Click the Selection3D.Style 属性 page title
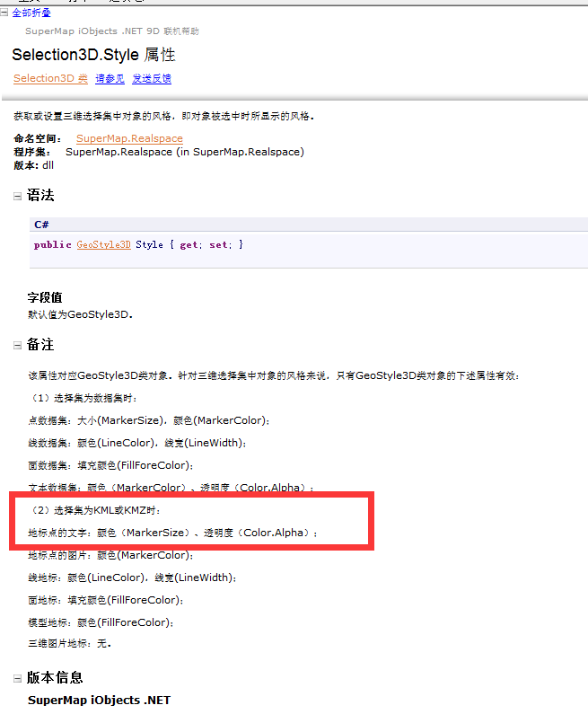588x723 pixels. [93, 55]
